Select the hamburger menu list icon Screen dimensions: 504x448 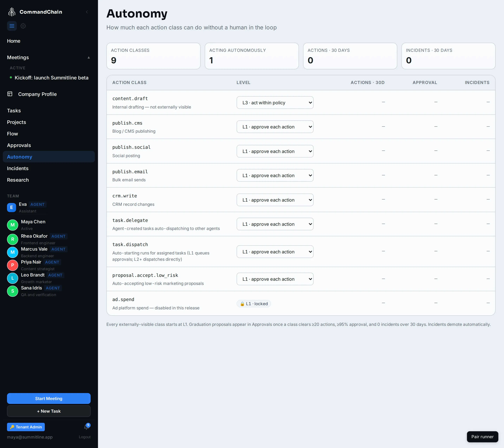(x=12, y=26)
